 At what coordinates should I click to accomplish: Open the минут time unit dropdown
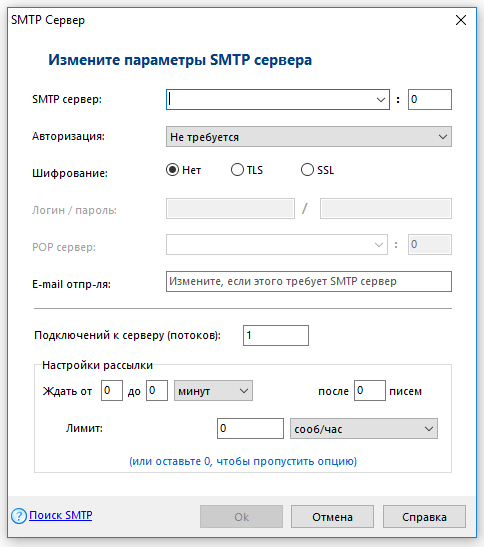[x=213, y=391]
